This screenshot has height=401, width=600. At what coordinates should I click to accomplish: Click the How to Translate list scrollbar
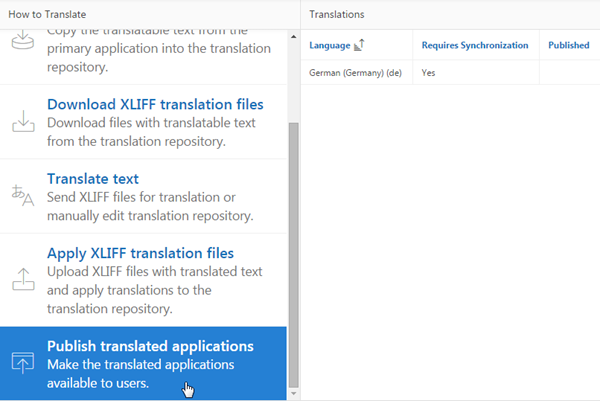[x=293, y=250]
